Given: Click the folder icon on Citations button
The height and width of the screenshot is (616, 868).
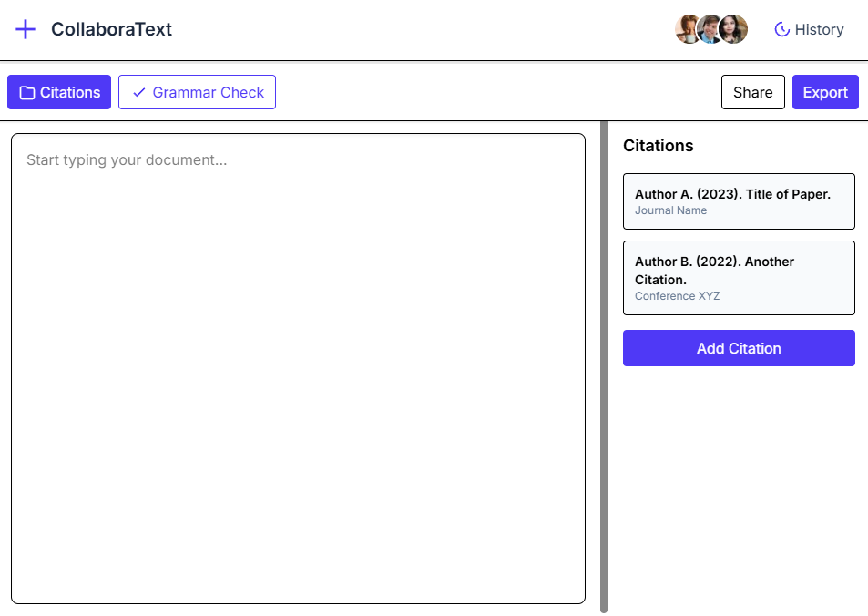Looking at the screenshot, I should tap(27, 93).
